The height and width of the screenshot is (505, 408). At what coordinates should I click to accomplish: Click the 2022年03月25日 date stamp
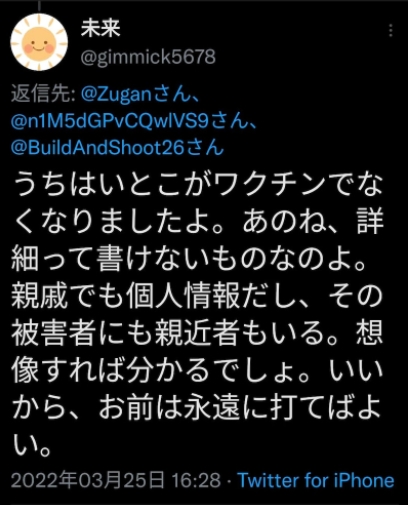pos(88,480)
